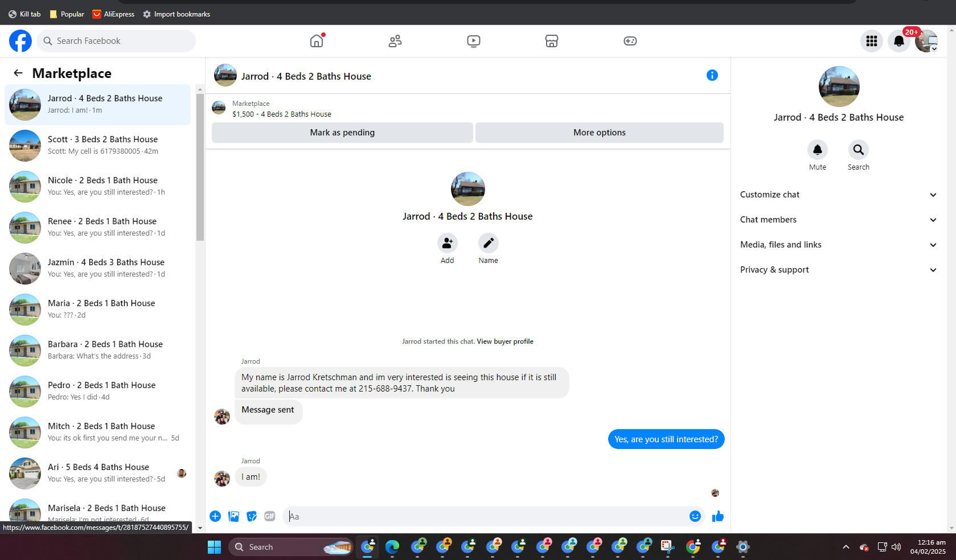Mute the Jarrod conversation

(x=818, y=150)
